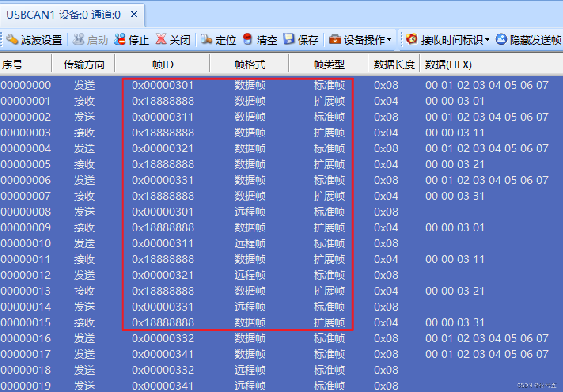This screenshot has height=392, width=563.
Task: Click the 设备操作 toolbox icon
Action: coord(335,40)
